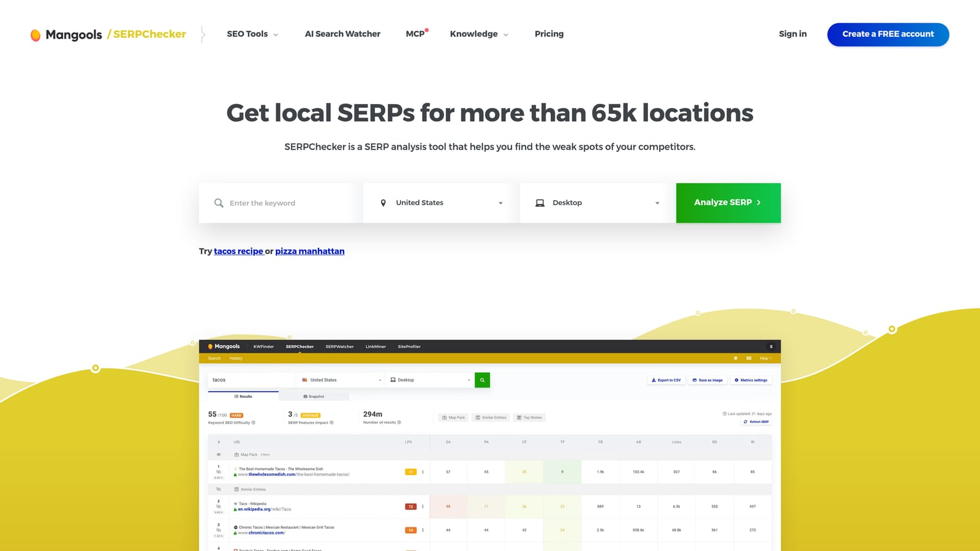This screenshot has width=980, height=551.
Task: Click the Sign in link
Action: [793, 34]
